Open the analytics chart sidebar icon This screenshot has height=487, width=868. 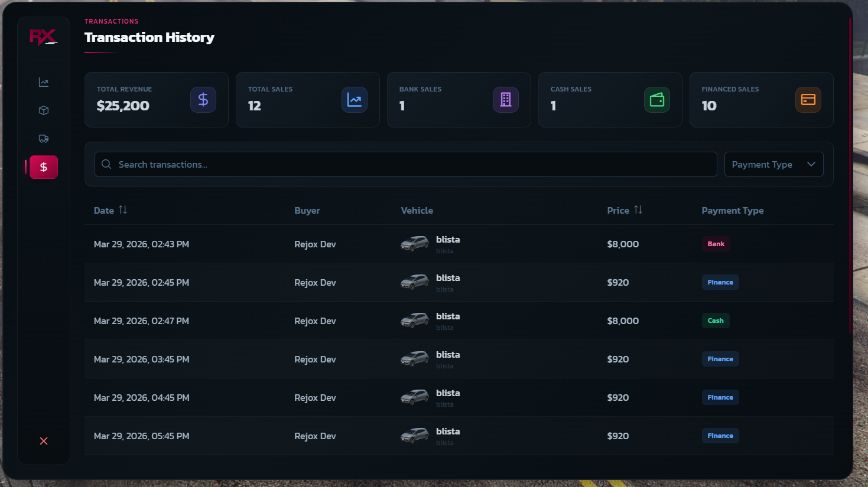click(44, 82)
